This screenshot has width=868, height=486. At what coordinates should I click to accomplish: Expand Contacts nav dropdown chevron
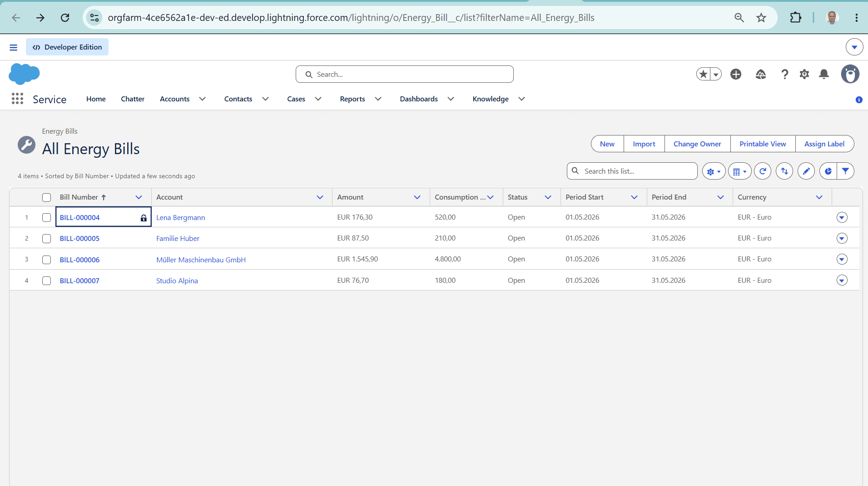[x=266, y=99]
